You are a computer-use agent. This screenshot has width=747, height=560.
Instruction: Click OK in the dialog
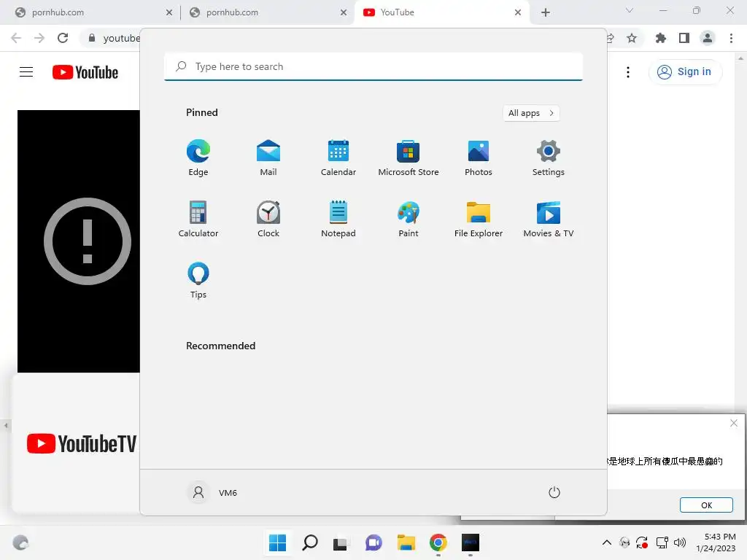click(x=706, y=505)
